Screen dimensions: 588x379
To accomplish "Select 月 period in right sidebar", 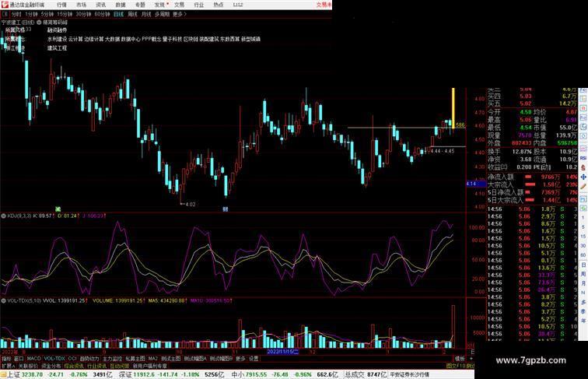I will [x=583, y=283].
